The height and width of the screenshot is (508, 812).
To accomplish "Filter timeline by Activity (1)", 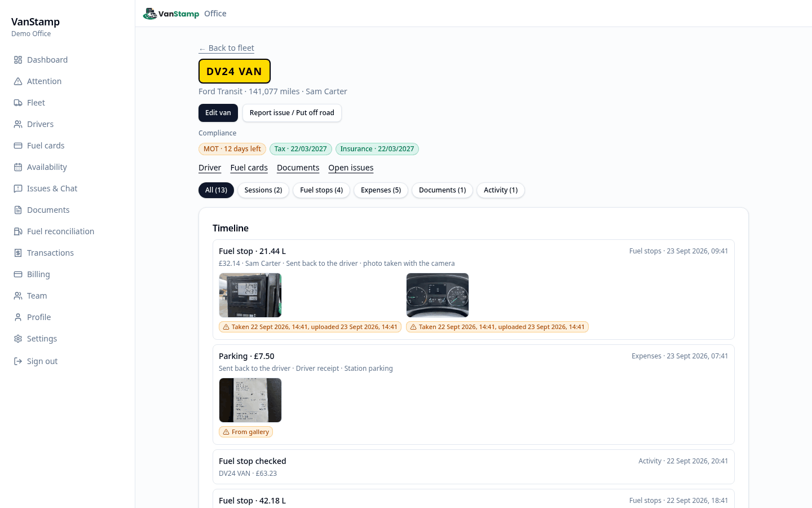I will 501,190.
